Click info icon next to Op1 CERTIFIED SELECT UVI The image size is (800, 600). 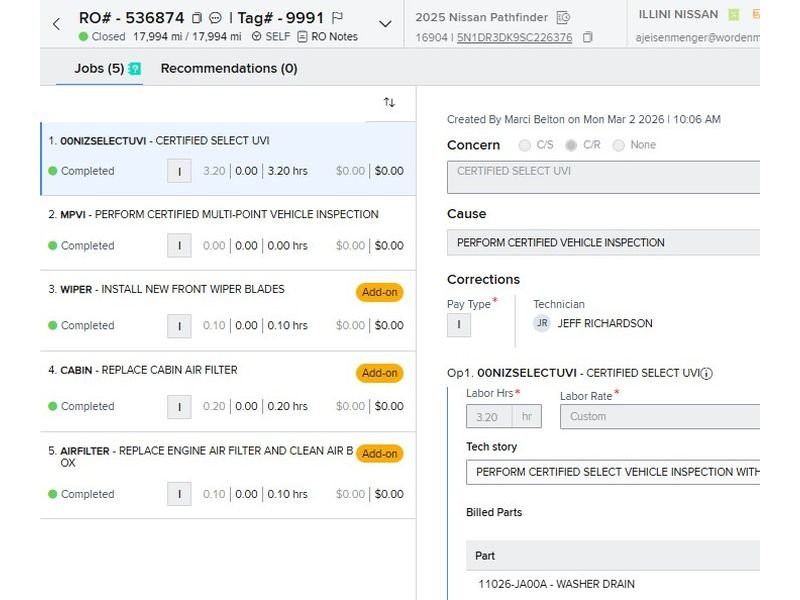pyautogui.click(x=706, y=374)
